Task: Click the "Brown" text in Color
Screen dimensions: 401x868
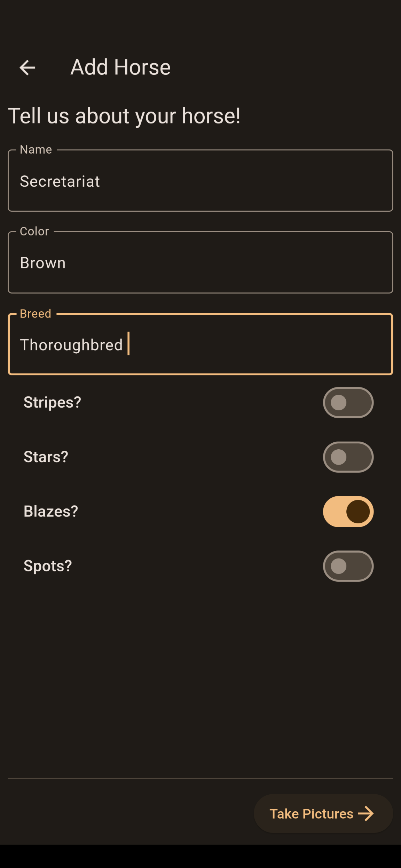Action: [43, 263]
